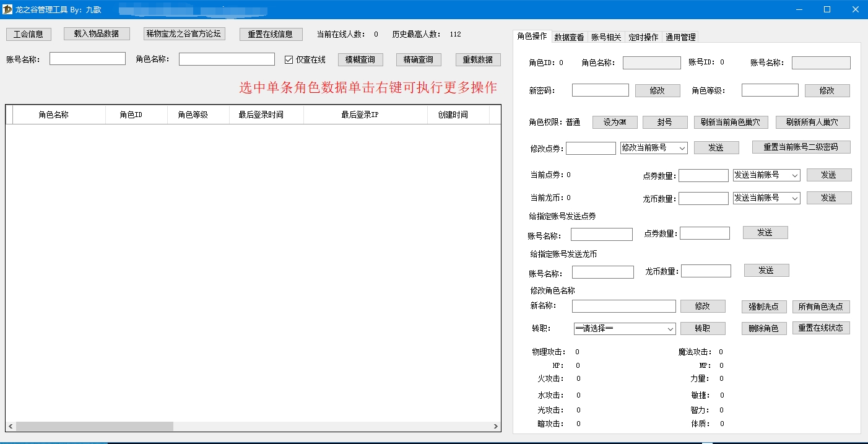Run a 模糊查询 fuzzy search
Screen dimensions: 868x444
[x=360, y=59]
